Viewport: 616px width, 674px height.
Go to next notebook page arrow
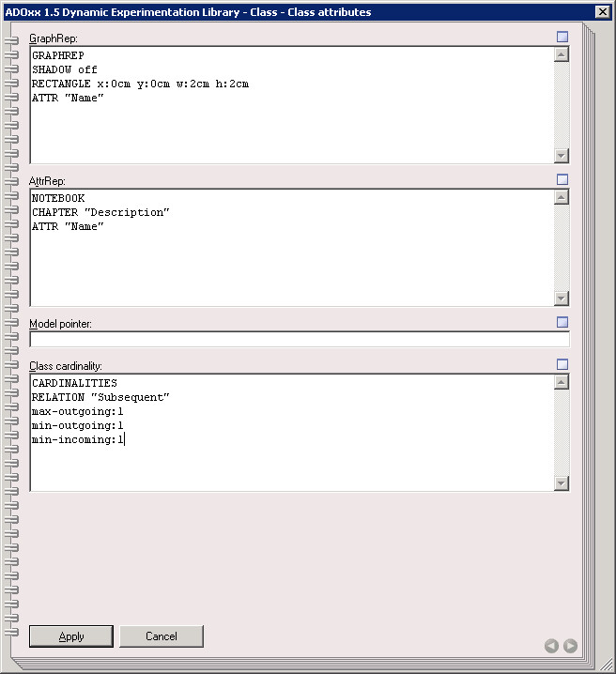pos(570,646)
